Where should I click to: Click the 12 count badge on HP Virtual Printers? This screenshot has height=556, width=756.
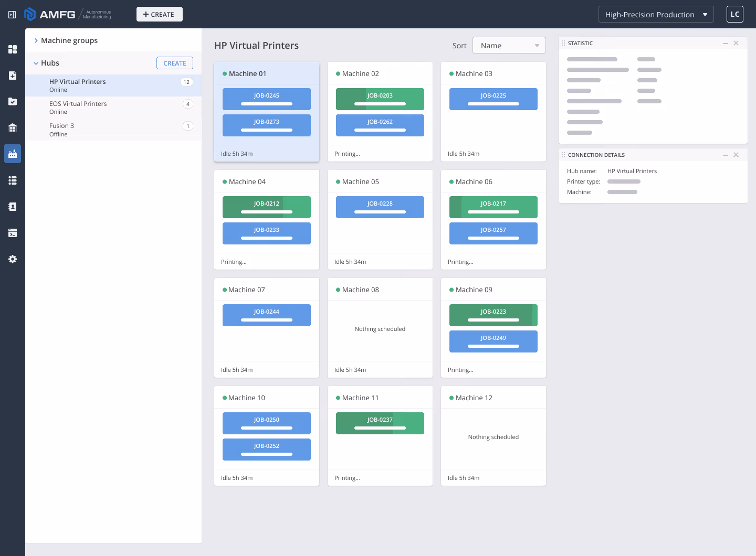pyautogui.click(x=186, y=82)
